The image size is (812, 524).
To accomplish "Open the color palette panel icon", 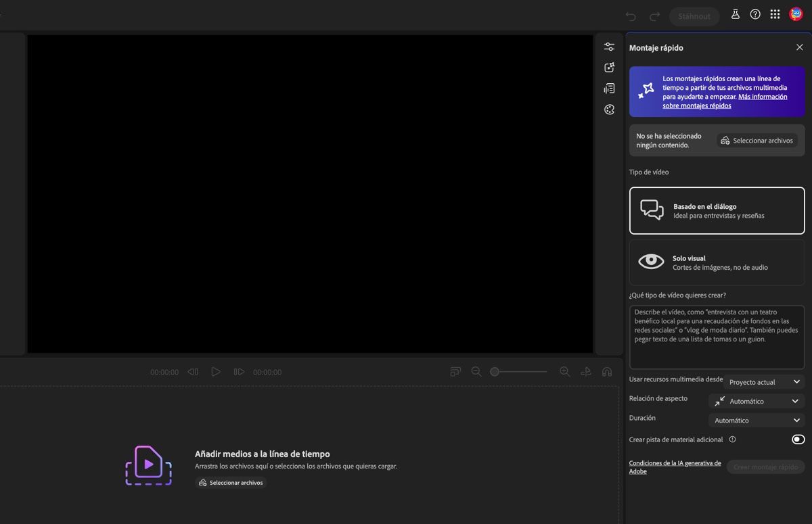I will coord(609,110).
